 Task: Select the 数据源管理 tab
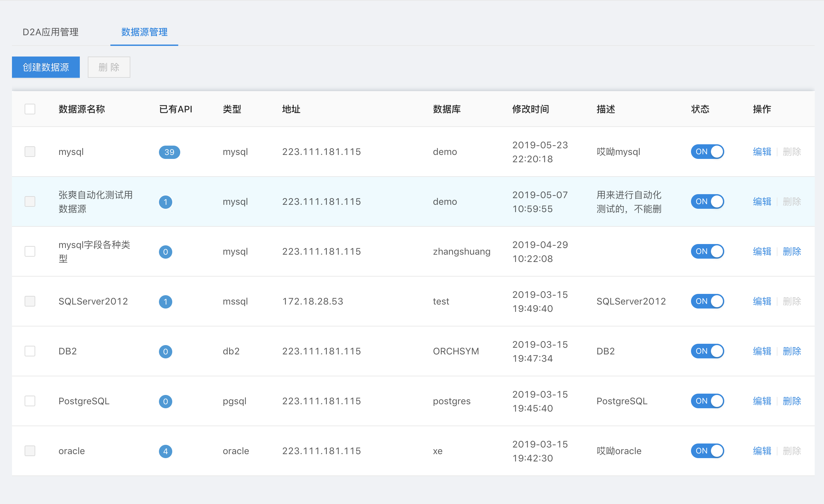pos(144,32)
